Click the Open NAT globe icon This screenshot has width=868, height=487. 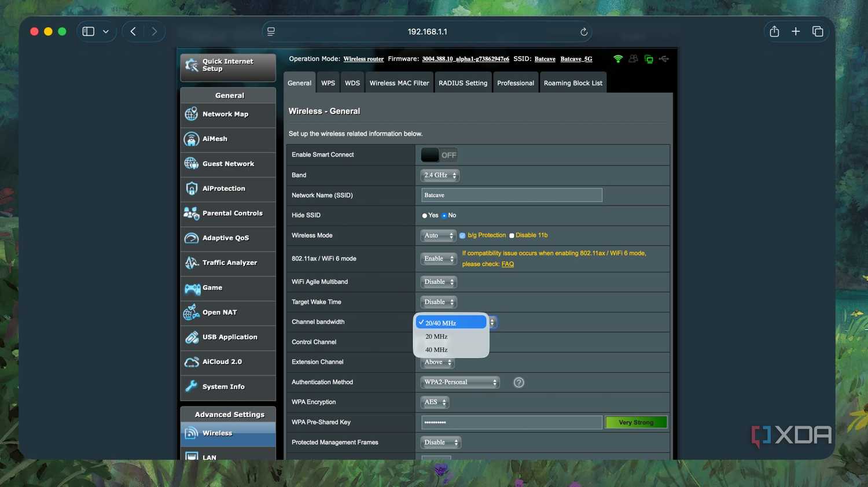192,312
